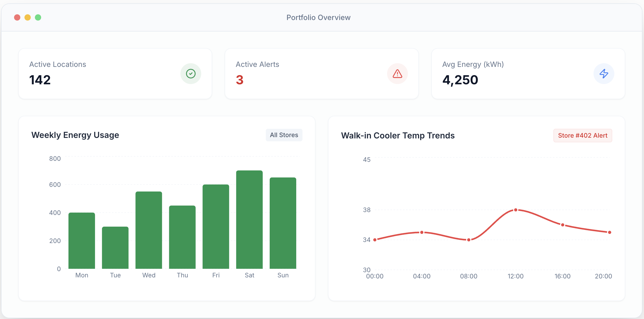Click the red warning triangle alert icon
This screenshot has height=319, width=644.
pyautogui.click(x=397, y=74)
